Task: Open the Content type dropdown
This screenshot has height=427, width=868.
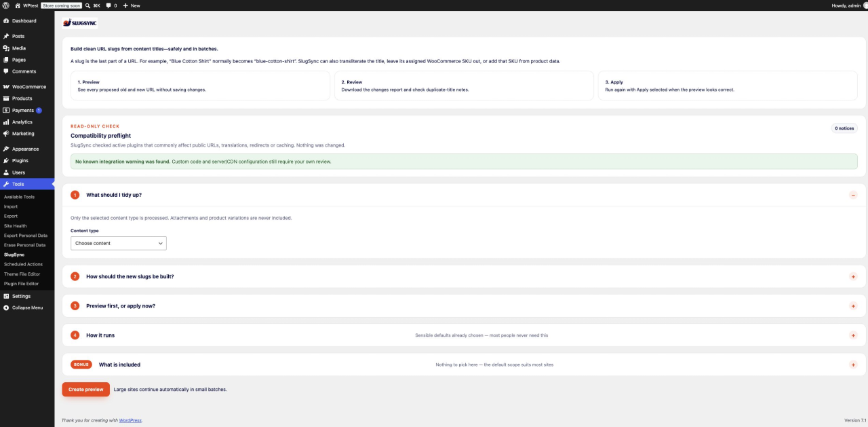Action: [x=119, y=243]
